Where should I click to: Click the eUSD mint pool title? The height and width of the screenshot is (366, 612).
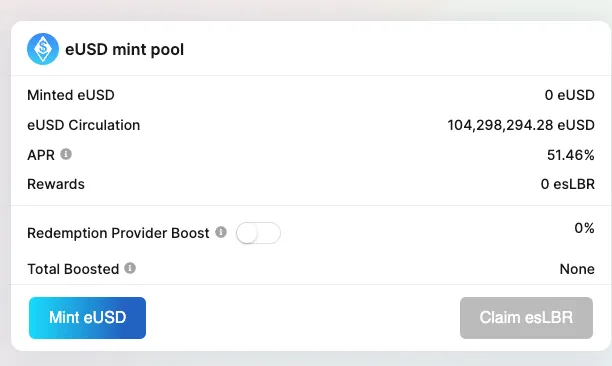click(125, 50)
